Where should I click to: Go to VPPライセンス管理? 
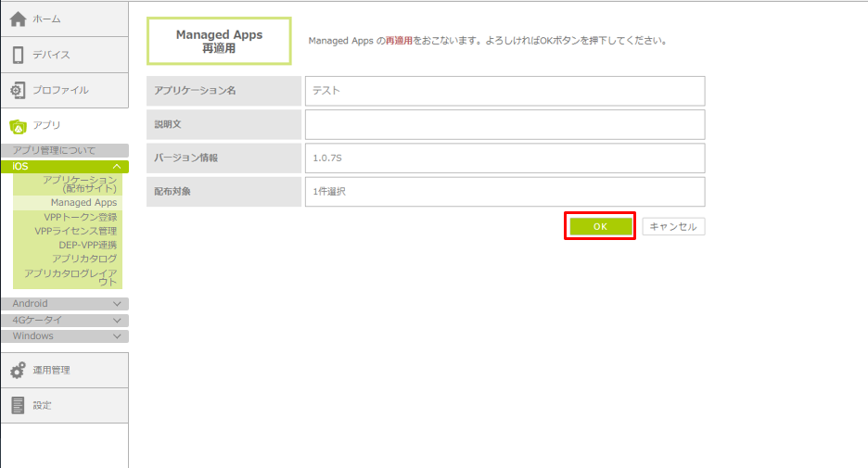(x=75, y=231)
